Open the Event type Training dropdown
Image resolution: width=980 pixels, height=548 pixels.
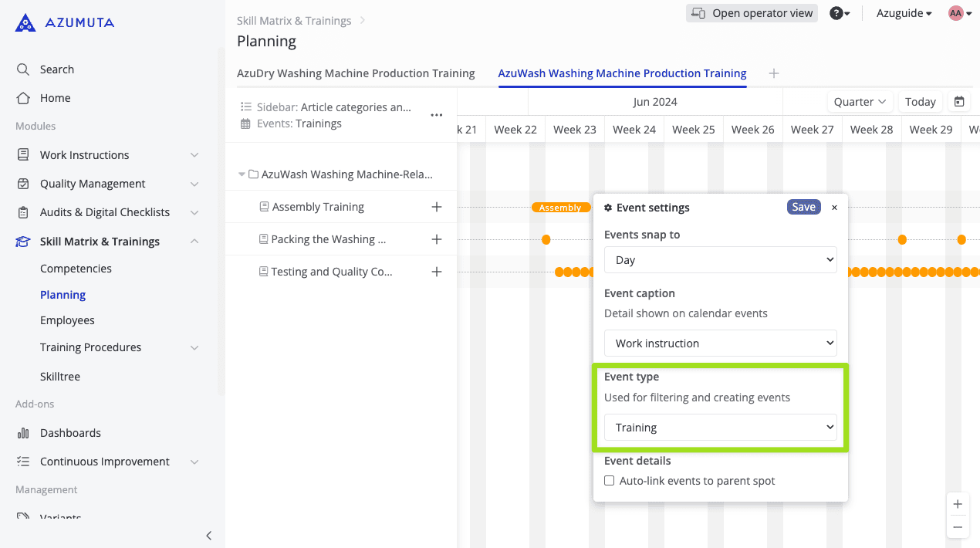(x=720, y=428)
